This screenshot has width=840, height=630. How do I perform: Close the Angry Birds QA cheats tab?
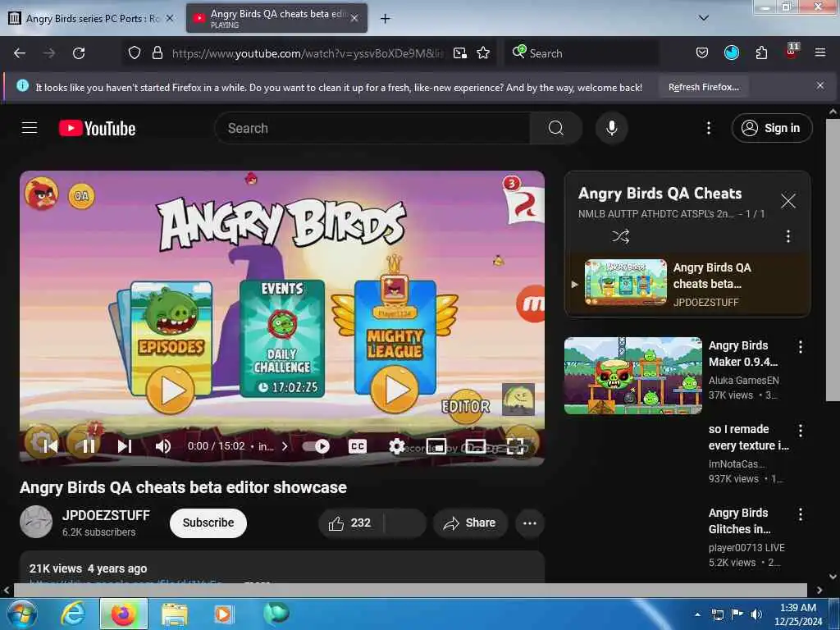(354, 18)
